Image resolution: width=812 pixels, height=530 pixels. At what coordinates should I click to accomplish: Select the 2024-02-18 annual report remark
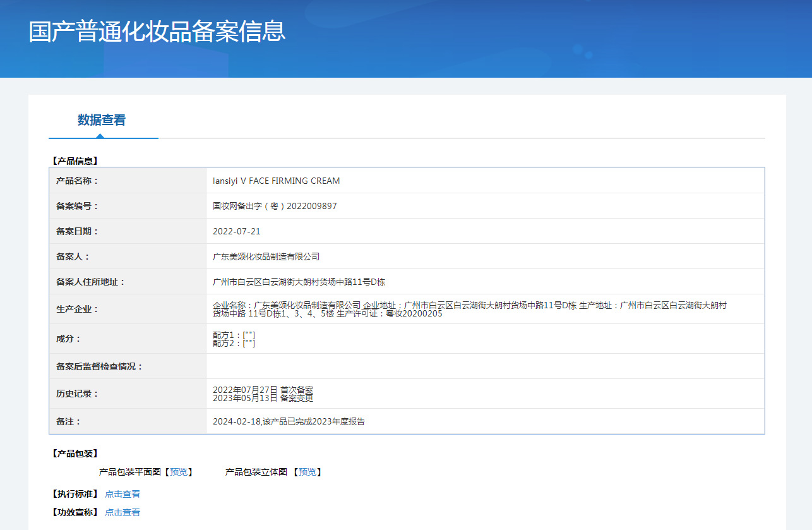click(x=289, y=421)
